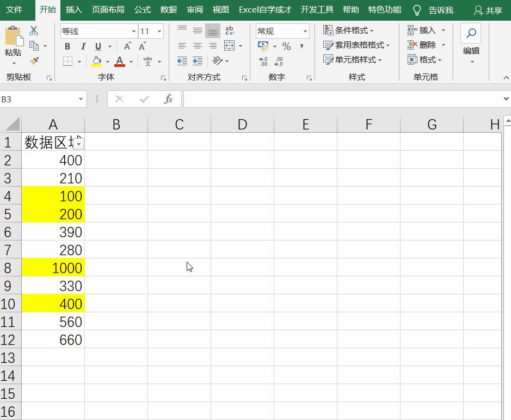Switch to the 开发工具 tab
This screenshot has height=420, width=511.
point(317,10)
